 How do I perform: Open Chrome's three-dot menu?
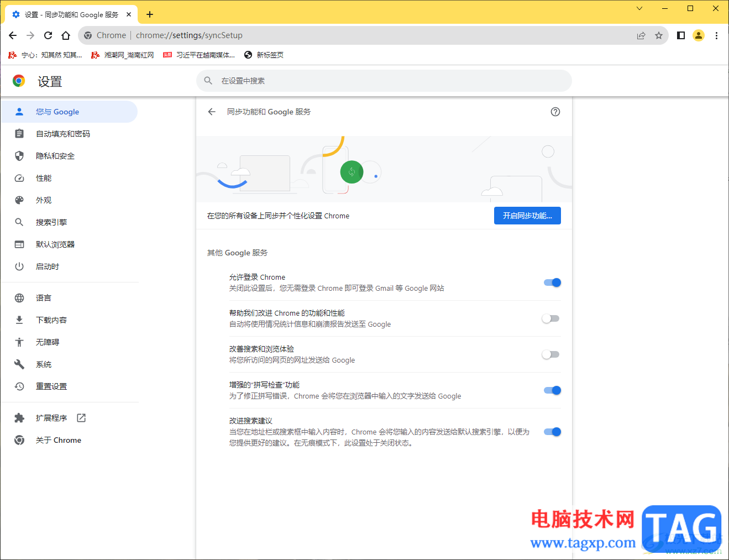pos(716,35)
